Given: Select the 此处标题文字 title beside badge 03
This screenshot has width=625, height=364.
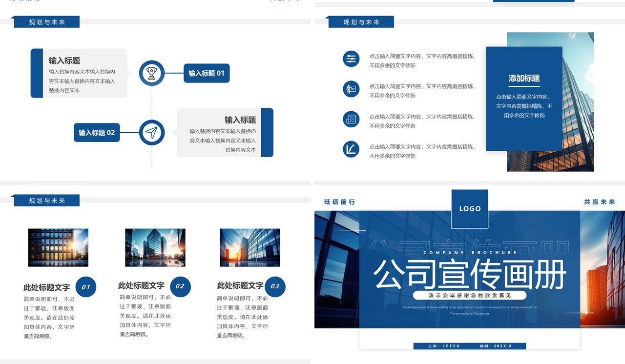Looking at the screenshot, I should click(240, 285).
